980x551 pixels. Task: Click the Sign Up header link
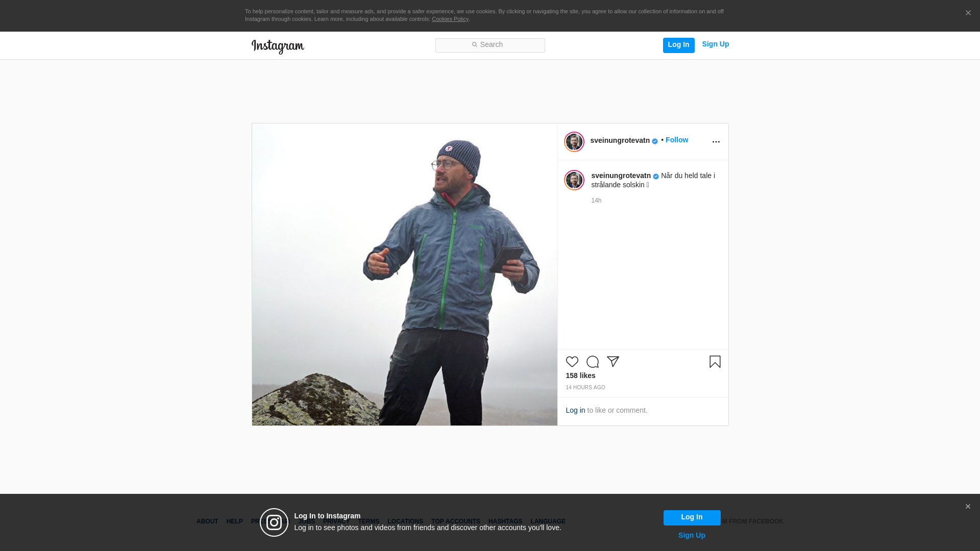[x=715, y=44]
